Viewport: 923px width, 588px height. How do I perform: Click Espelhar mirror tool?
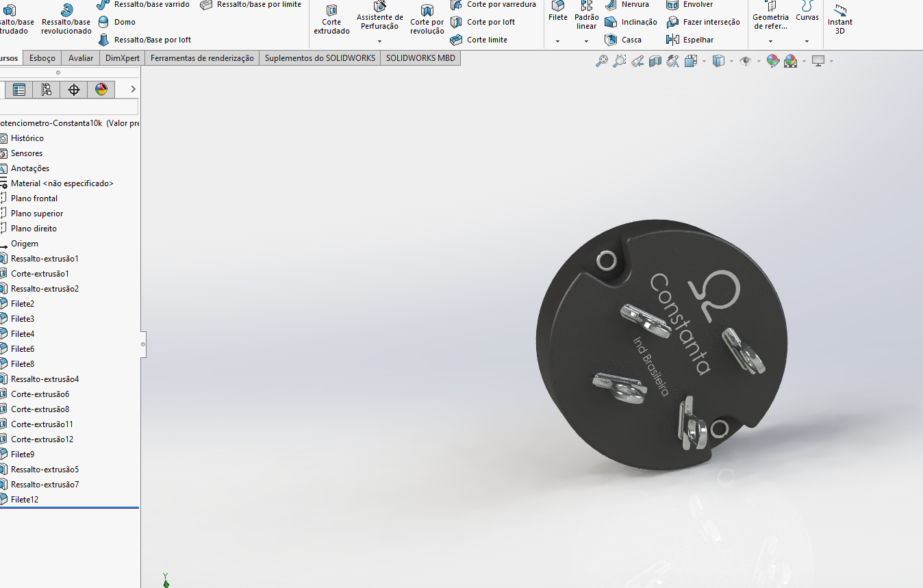[690, 40]
